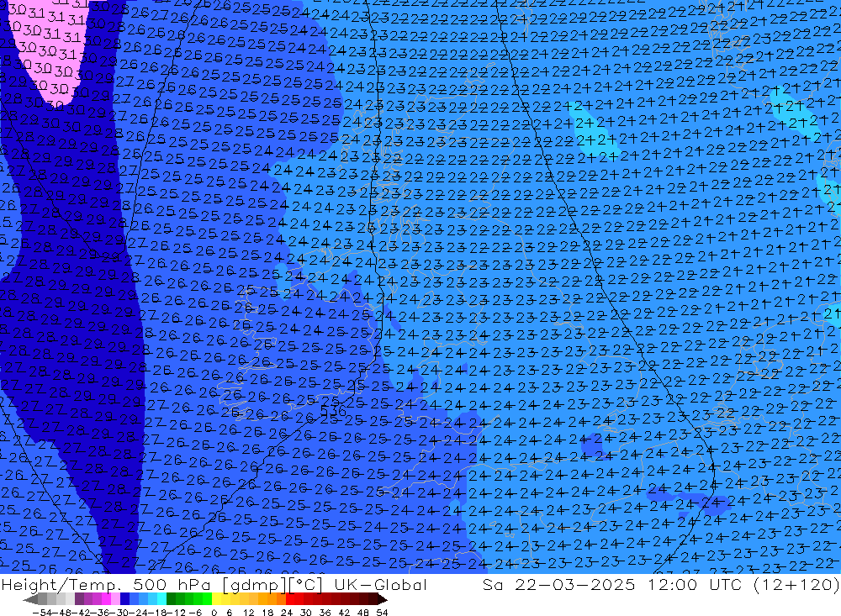Image resolution: width=841 pixels, height=616 pixels.
Task: Click the '12:00 UTC' time text
Action: click(694, 584)
